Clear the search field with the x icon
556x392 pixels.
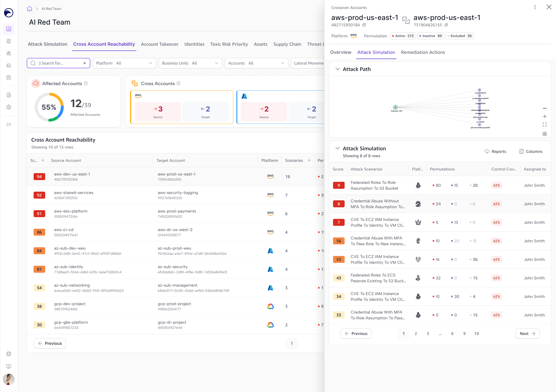(x=85, y=63)
